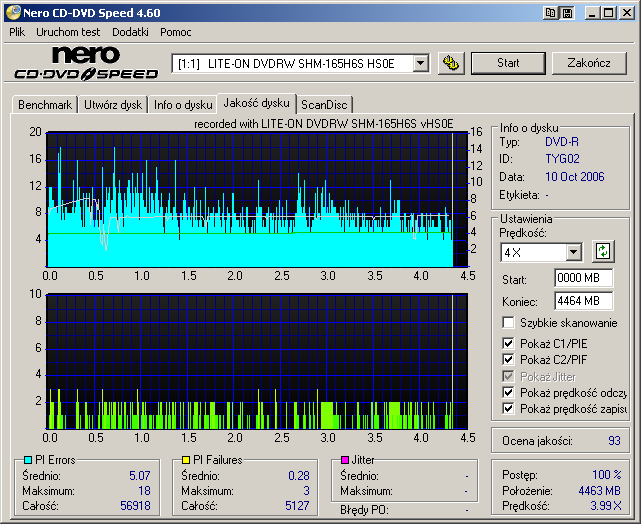The image size is (641, 524).
Task: Click the cyan PI Errors color swatch
Action: click(x=28, y=460)
